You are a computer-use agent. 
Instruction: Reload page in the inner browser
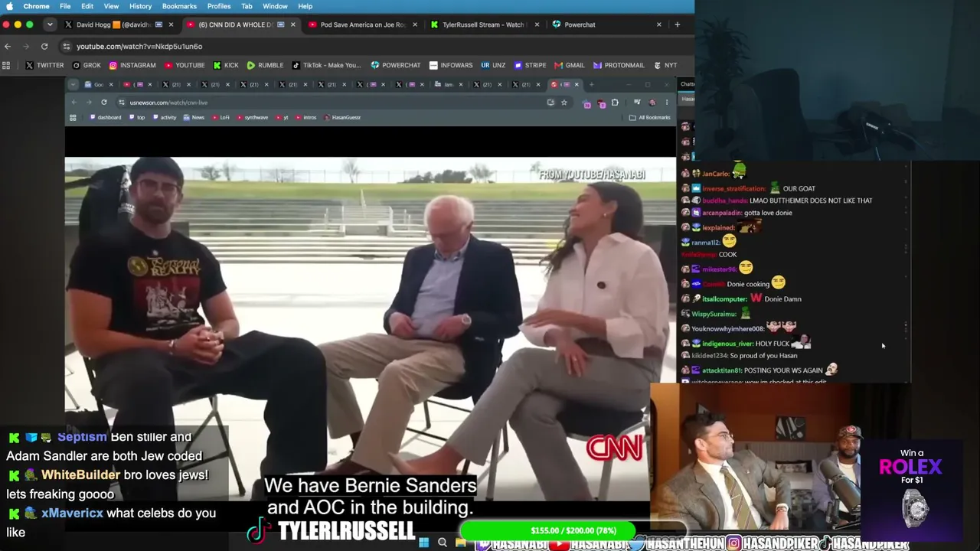[x=104, y=103]
